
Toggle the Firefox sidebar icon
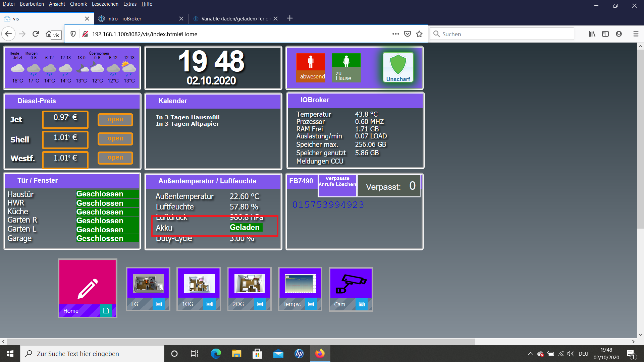pos(605,34)
